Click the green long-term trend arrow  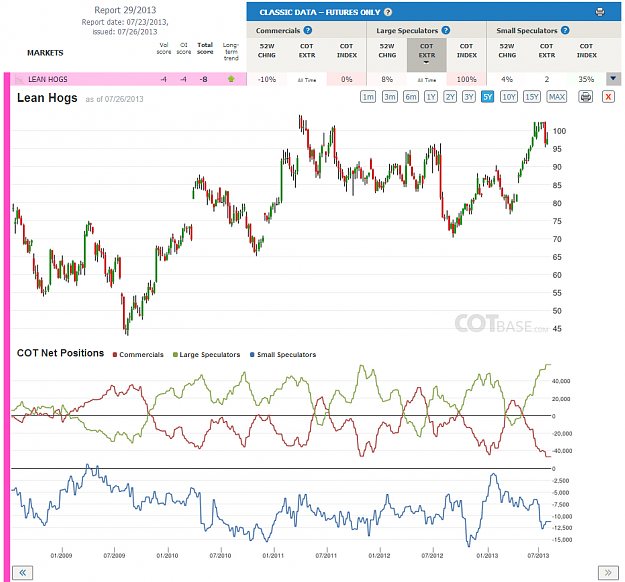(231, 79)
